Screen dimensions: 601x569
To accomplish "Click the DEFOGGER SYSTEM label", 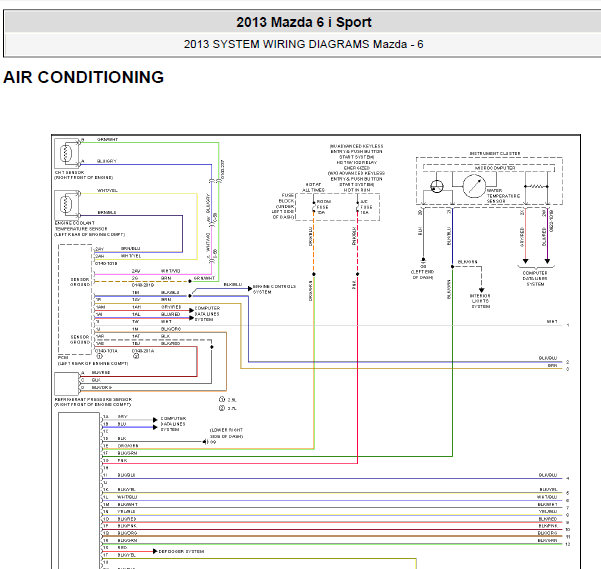I will pos(181,551).
